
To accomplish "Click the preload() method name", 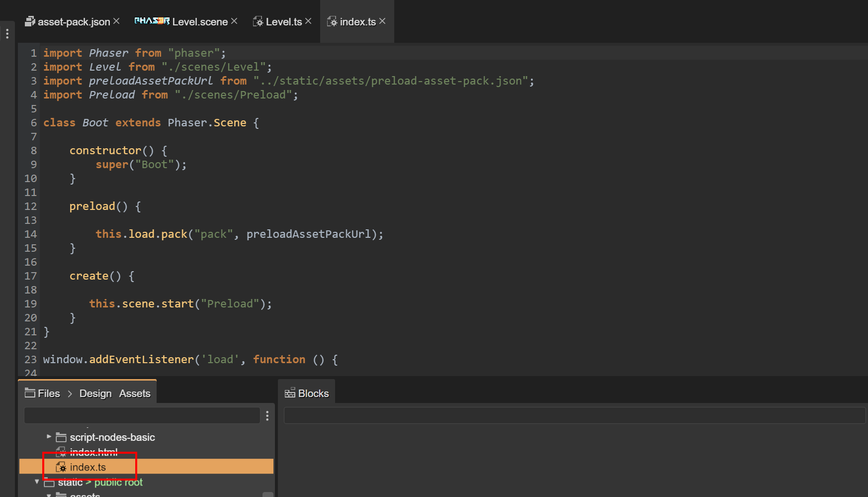I will [92, 206].
